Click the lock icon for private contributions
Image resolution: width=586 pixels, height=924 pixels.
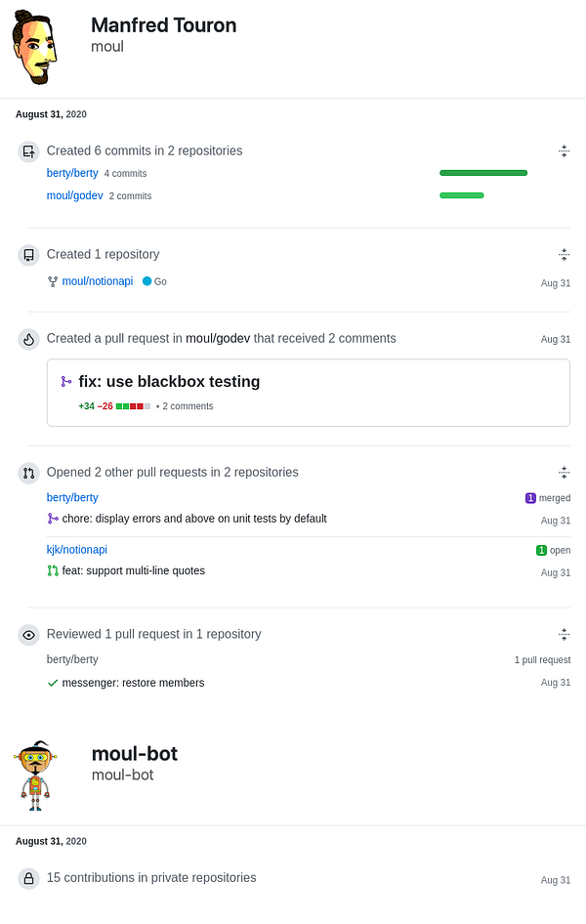pos(28,878)
